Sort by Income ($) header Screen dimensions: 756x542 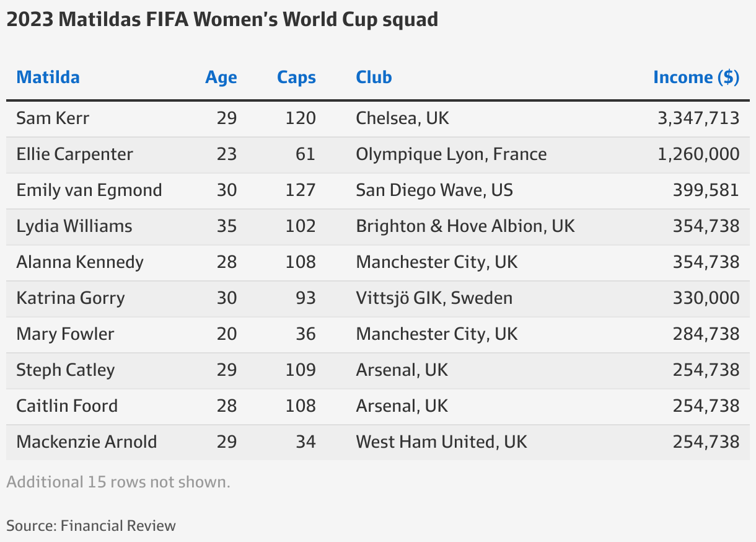pyautogui.click(x=697, y=78)
